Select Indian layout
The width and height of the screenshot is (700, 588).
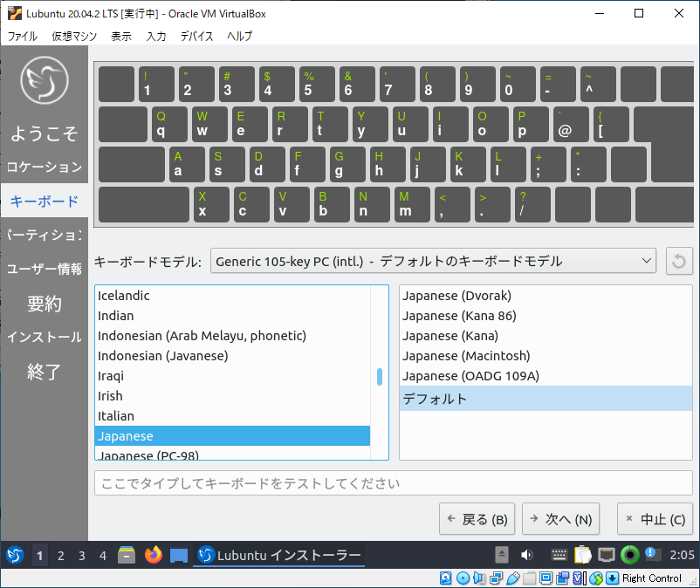[x=232, y=316]
